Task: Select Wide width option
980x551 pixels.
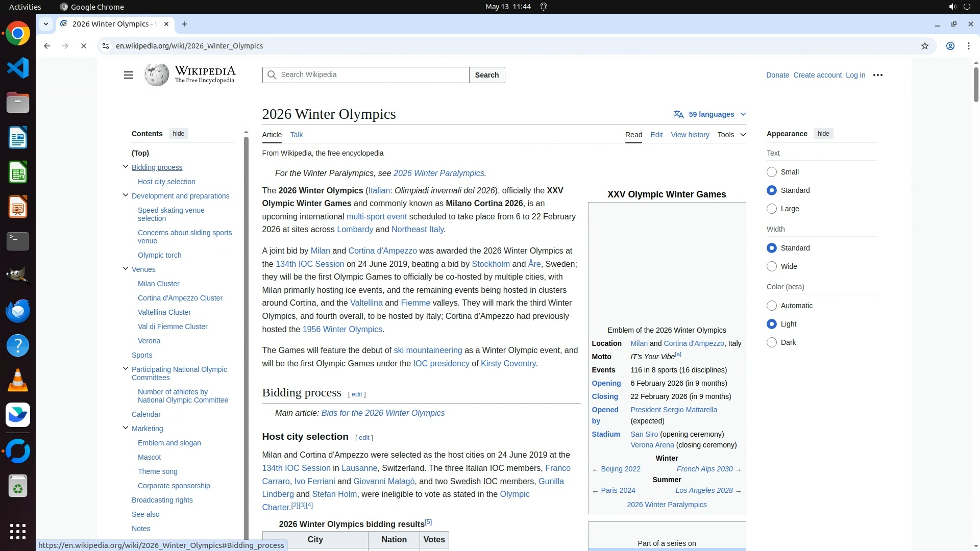Action: [771, 266]
